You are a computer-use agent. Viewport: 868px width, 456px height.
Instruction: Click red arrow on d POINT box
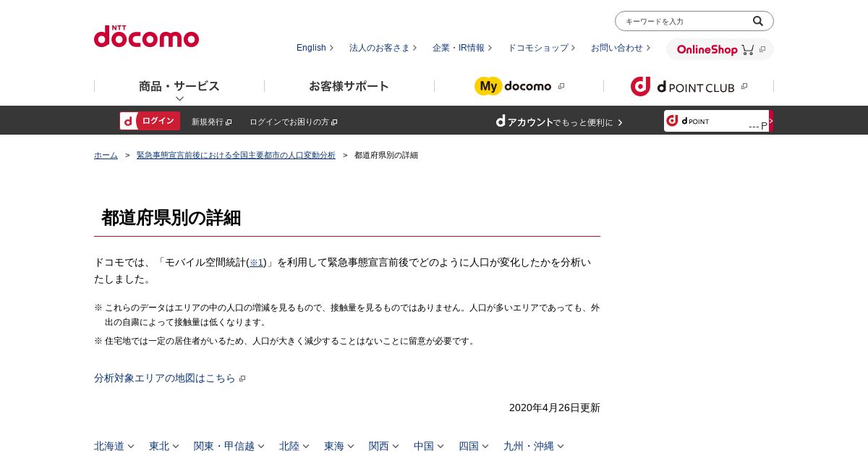(x=771, y=121)
